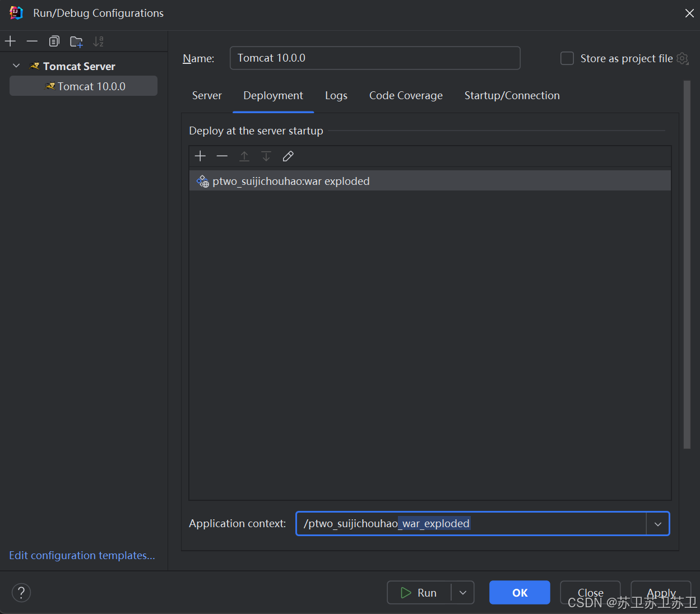Move the deployment artifact down
The image size is (700, 614).
pos(266,156)
